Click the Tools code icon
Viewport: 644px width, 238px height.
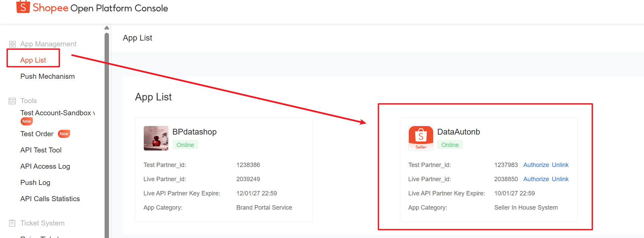point(12,101)
